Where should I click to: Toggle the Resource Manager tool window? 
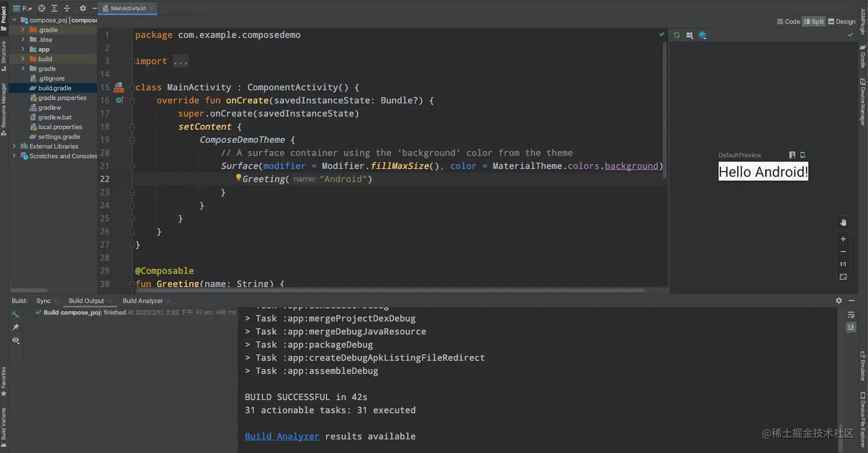coord(3,109)
